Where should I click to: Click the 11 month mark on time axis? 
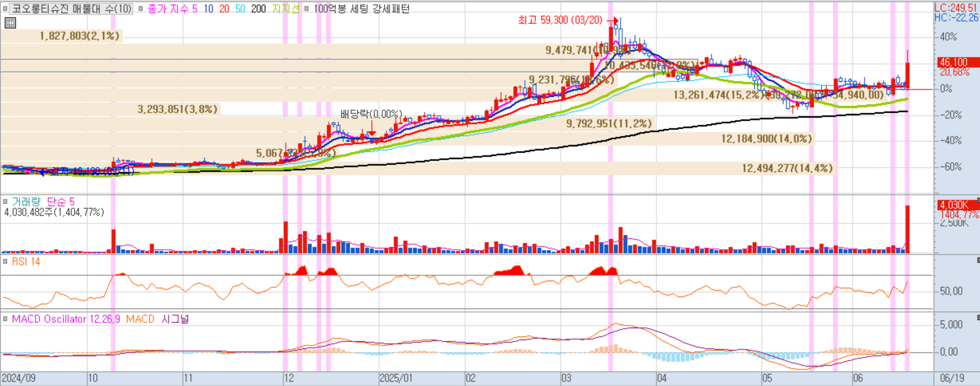coord(188,379)
